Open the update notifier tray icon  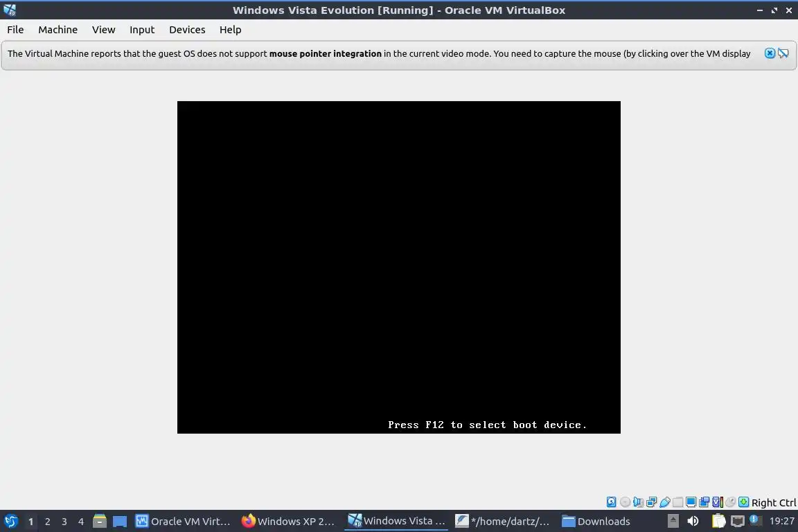click(755, 520)
